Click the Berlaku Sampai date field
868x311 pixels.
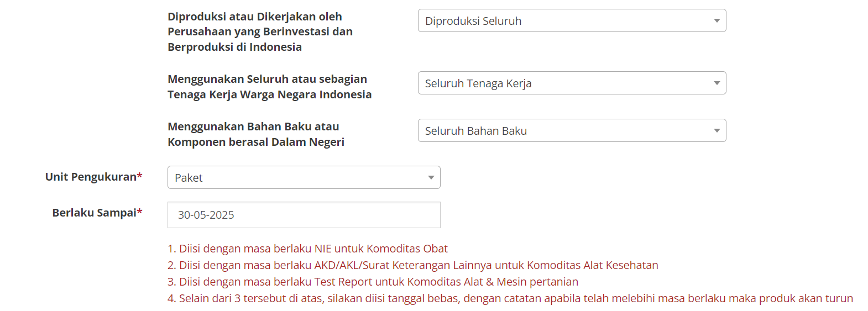pos(304,215)
